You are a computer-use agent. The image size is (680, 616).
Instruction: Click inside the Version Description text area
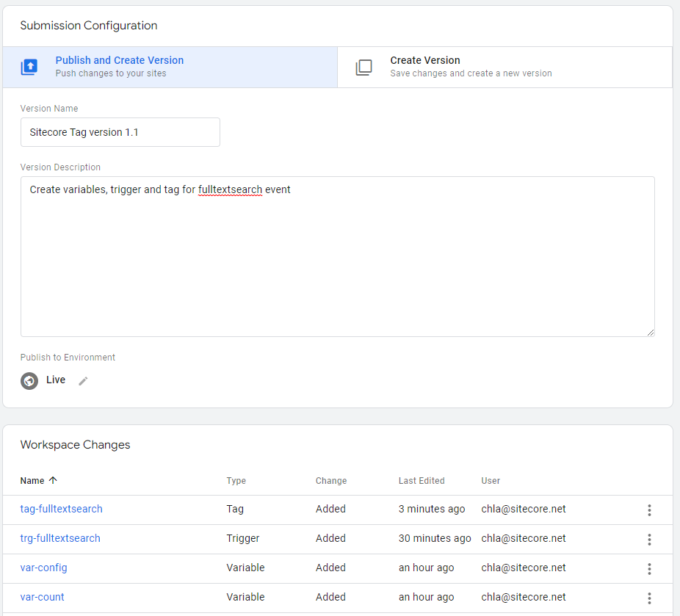point(337,257)
